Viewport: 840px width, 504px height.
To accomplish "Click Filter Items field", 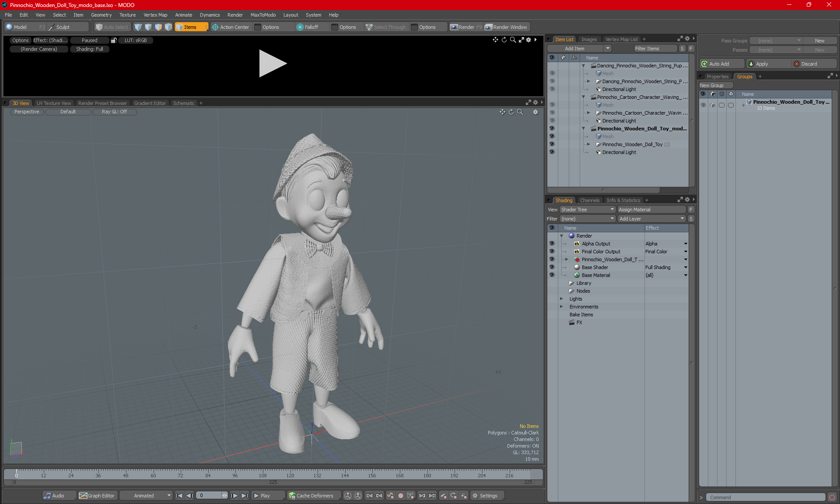I will tap(655, 49).
